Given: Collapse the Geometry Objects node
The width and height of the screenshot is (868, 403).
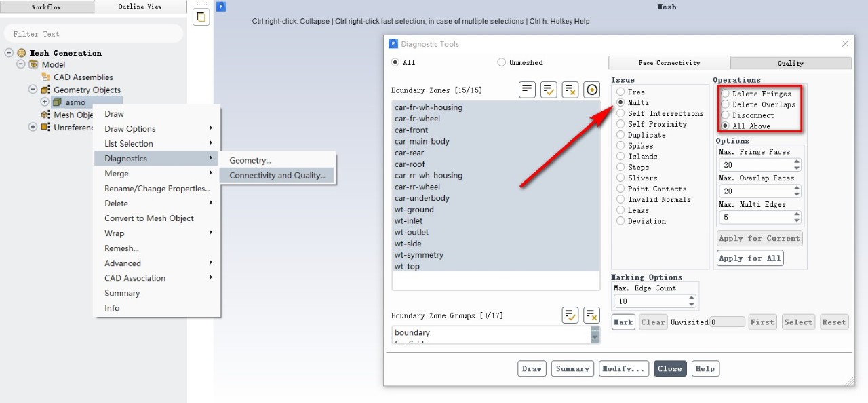Looking at the screenshot, I should coord(33,90).
